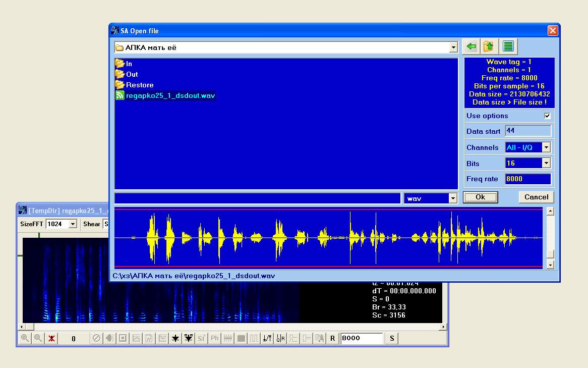Click the multi-arrow marker icon with dots
Image resolution: width=588 pixels, height=368 pixels.
coord(188,338)
